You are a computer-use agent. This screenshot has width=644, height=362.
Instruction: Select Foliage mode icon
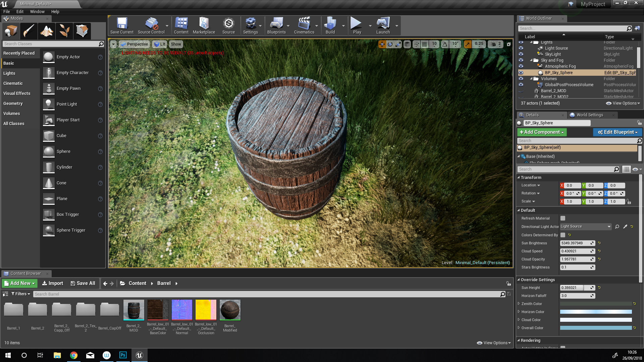click(64, 31)
